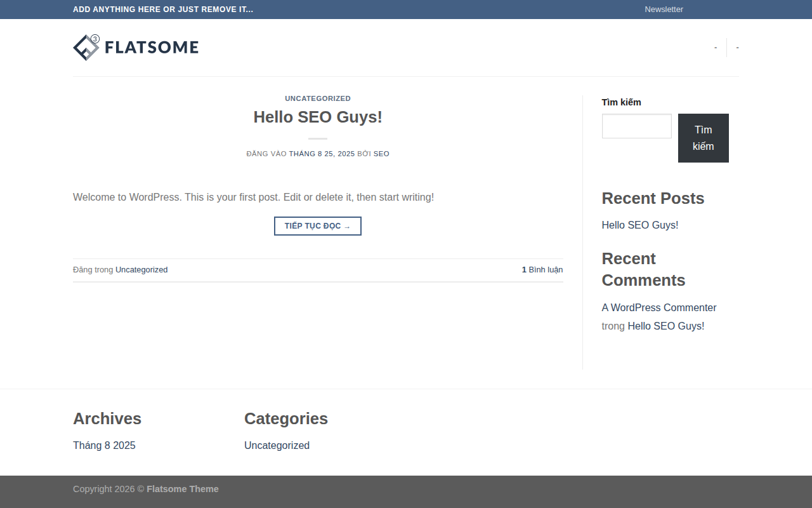This screenshot has width=812, height=508.
Task: Open the 1 Bình luận comments link
Action: click(542, 270)
